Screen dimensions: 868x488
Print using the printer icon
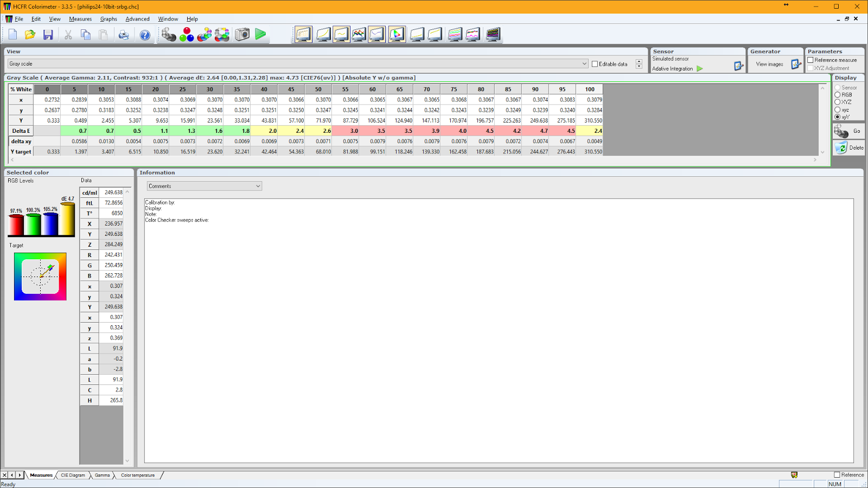(124, 35)
